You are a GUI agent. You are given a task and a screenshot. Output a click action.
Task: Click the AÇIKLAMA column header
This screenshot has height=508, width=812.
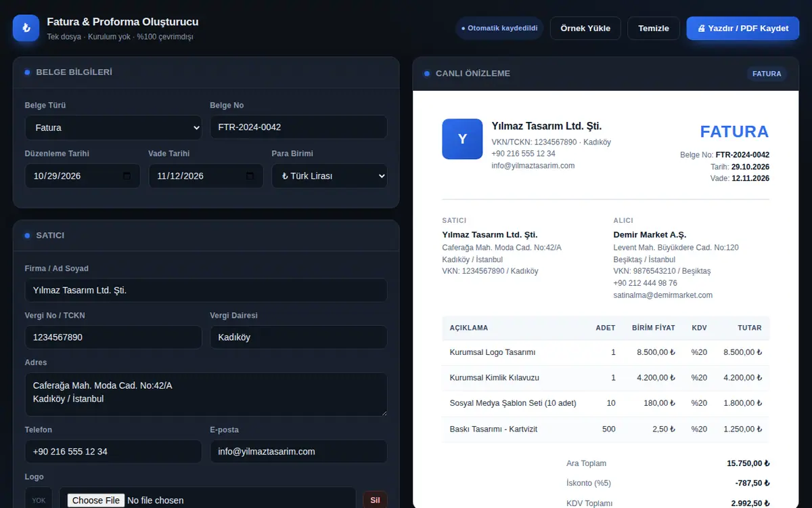[x=469, y=328]
